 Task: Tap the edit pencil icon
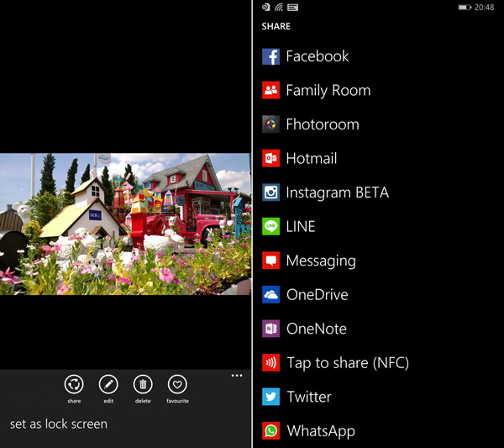pos(108,384)
